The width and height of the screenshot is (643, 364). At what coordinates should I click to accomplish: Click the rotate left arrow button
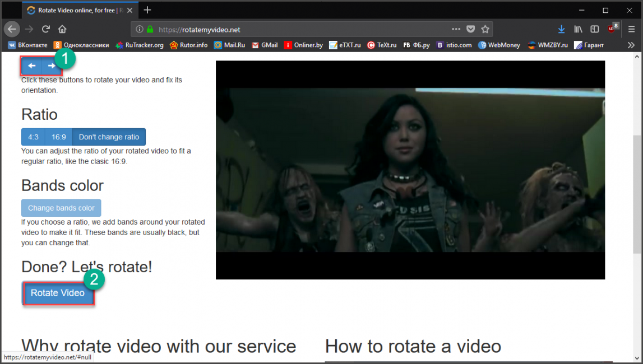click(31, 66)
